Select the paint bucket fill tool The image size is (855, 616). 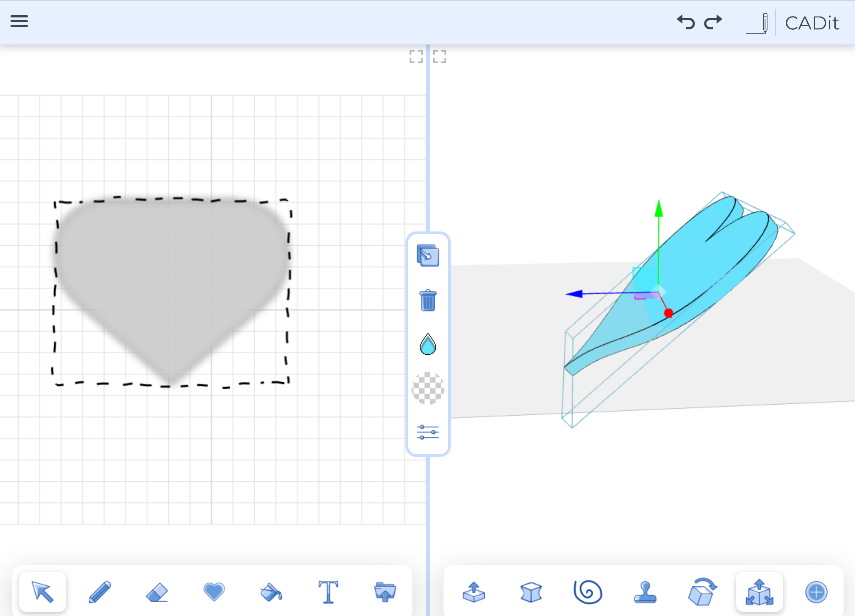point(271,592)
